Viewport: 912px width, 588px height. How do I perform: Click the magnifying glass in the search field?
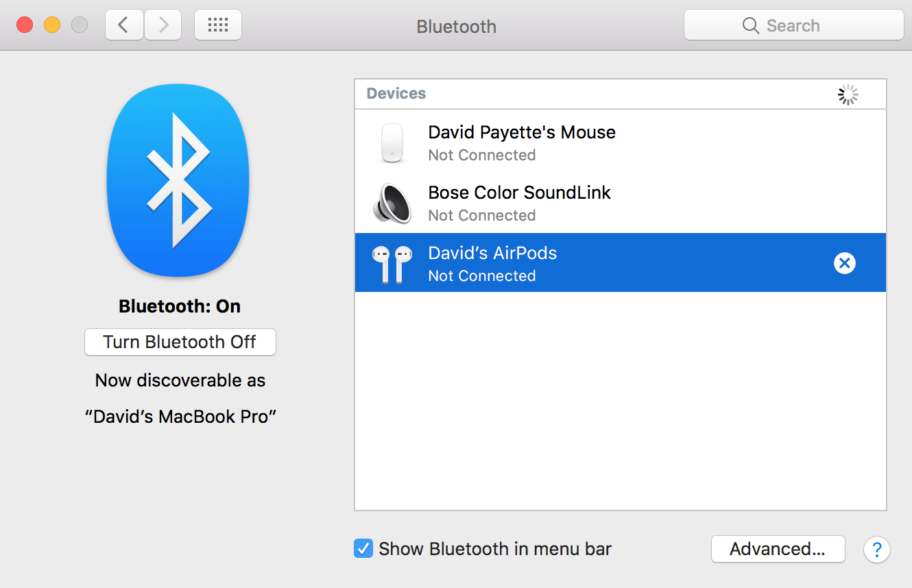coord(751,26)
